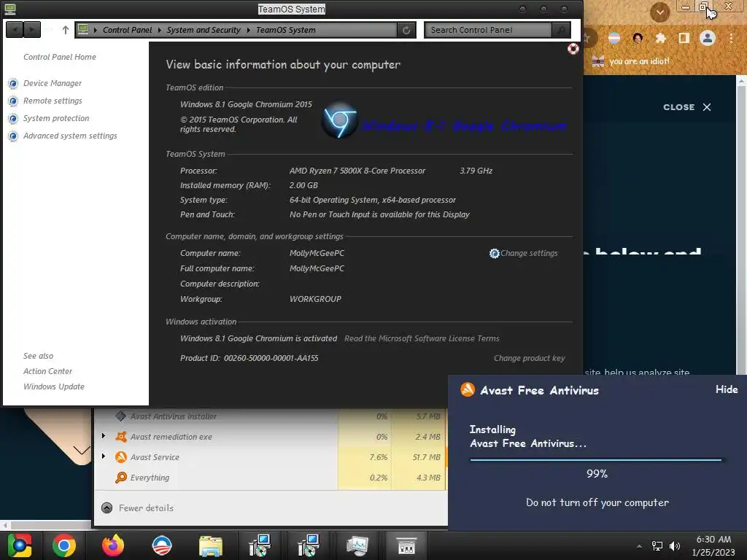Open File Explorer from the taskbar
This screenshot has width=747, height=560.
[211, 546]
